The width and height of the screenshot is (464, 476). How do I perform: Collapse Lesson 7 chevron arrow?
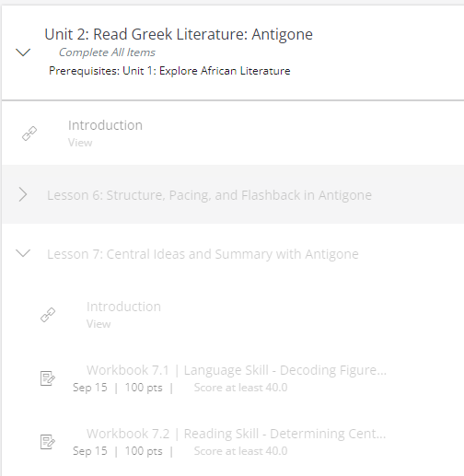(x=23, y=253)
